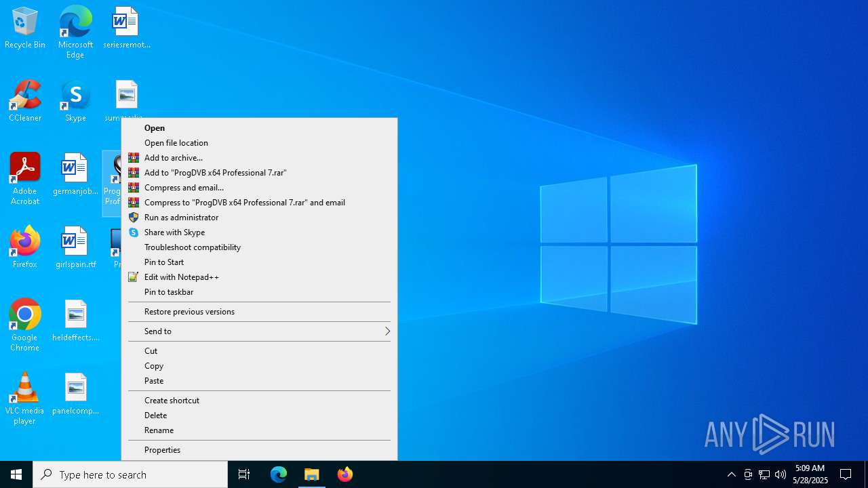The image size is (868, 488).
Task: Choose Copy from the context menu
Action: (x=259, y=366)
